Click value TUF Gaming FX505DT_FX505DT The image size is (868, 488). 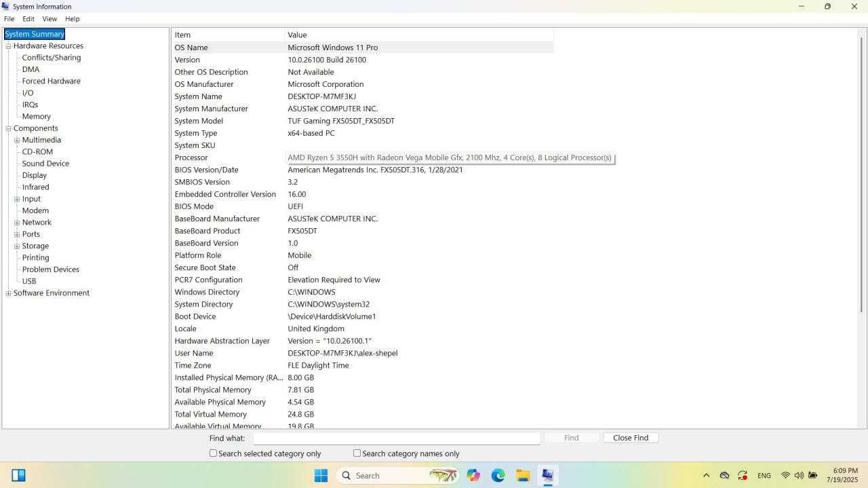pos(341,121)
